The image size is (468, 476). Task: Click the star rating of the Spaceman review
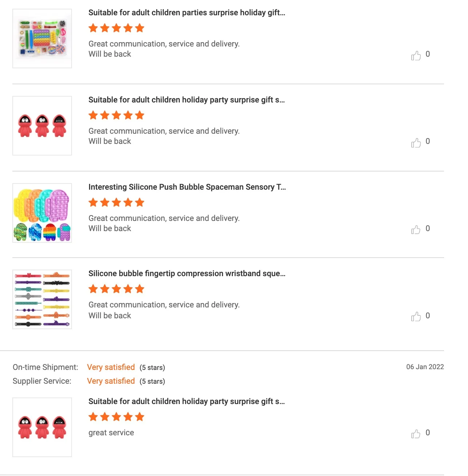click(116, 202)
